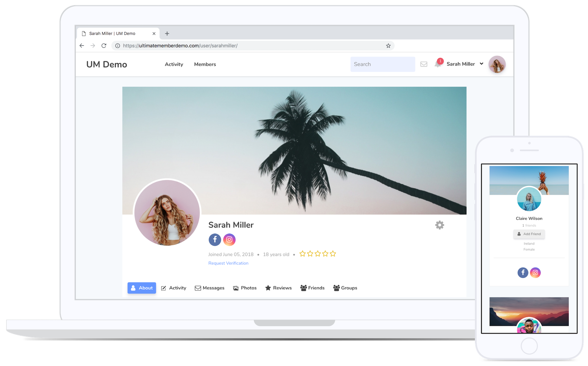Open the Groups tab on the profile

click(x=345, y=288)
